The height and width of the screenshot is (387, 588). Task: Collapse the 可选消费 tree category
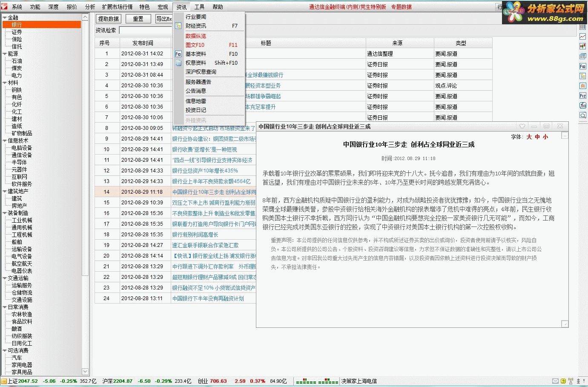coord(5,350)
